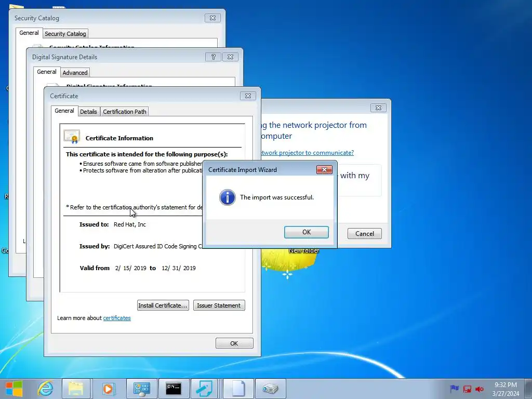Click the blank document taskbar icon
This screenshot has height=399, width=532.
(238, 389)
